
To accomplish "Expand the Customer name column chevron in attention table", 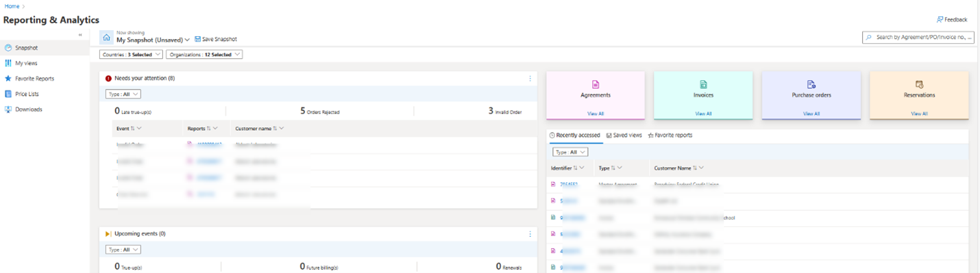I will (282, 128).
